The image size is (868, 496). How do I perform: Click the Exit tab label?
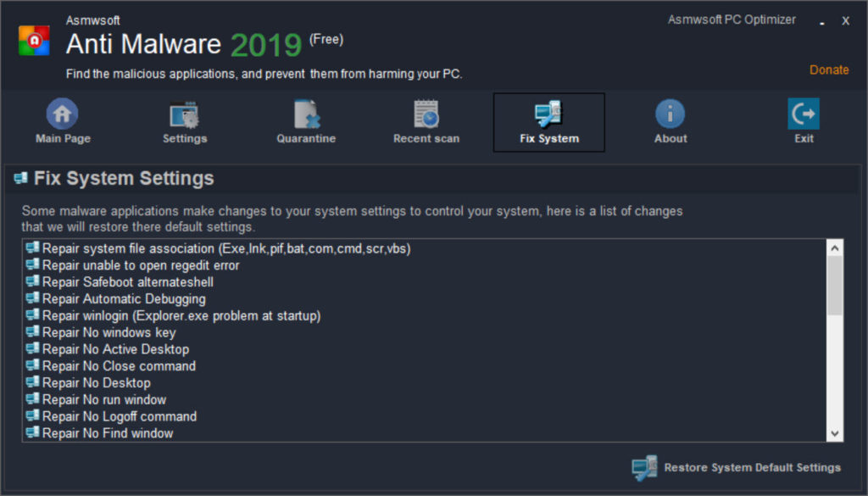tap(804, 138)
